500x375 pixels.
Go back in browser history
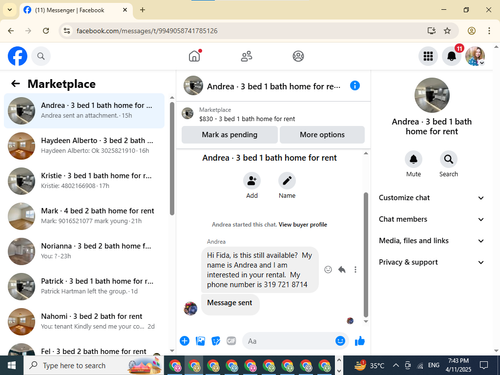click(x=11, y=31)
